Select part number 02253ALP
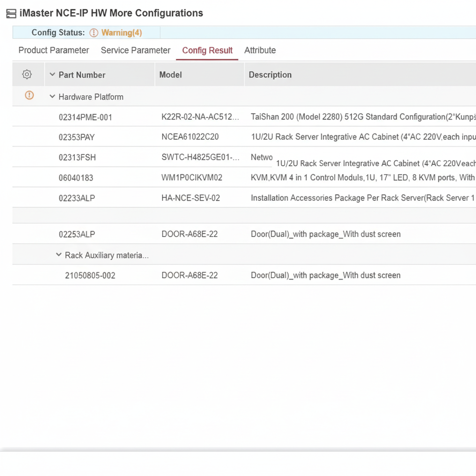The image size is (476, 476). [x=77, y=235]
